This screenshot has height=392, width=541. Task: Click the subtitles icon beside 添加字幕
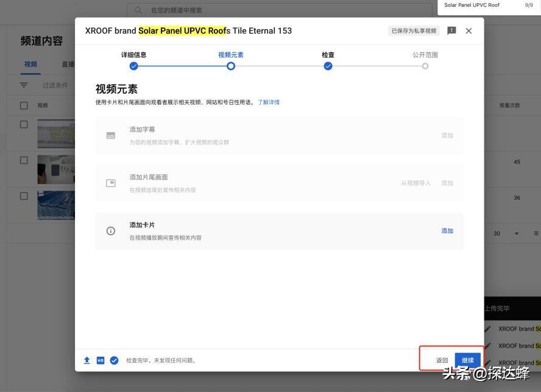[x=110, y=135]
